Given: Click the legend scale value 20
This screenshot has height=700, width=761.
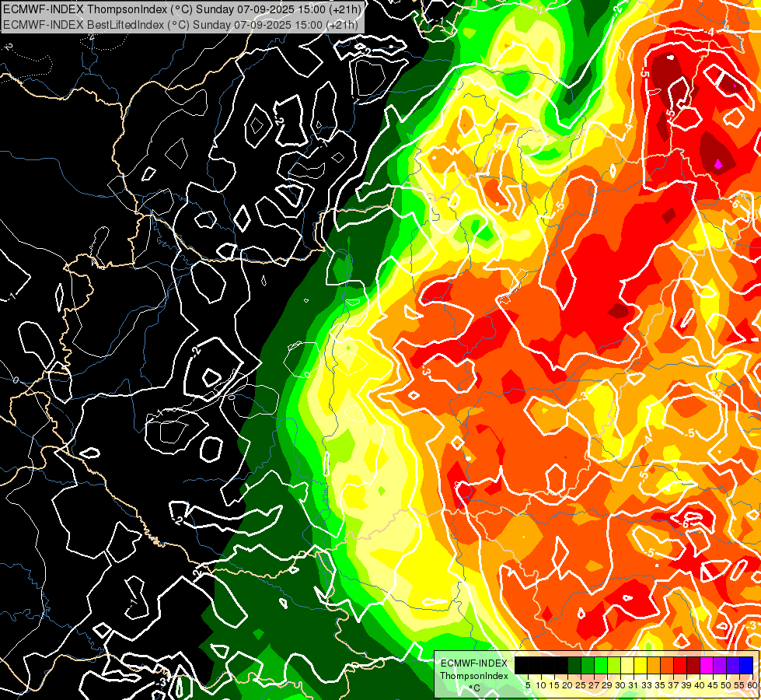Looking at the screenshot, I should pyautogui.click(x=568, y=685).
